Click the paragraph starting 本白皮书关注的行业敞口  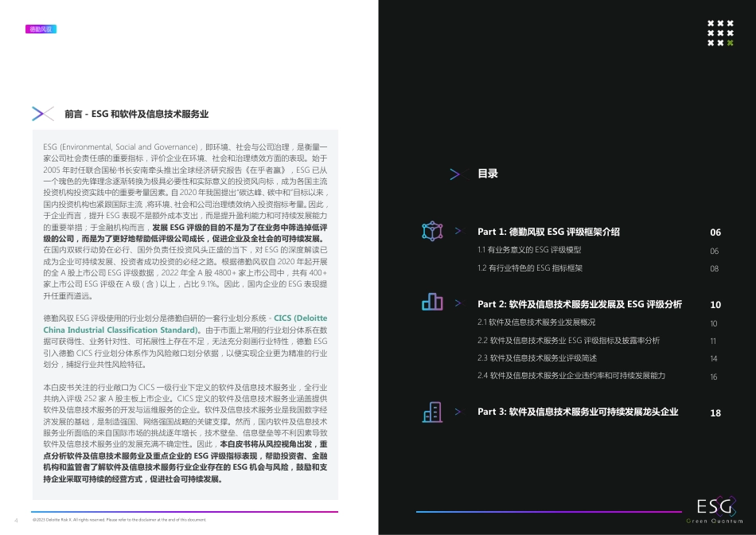[185, 433]
